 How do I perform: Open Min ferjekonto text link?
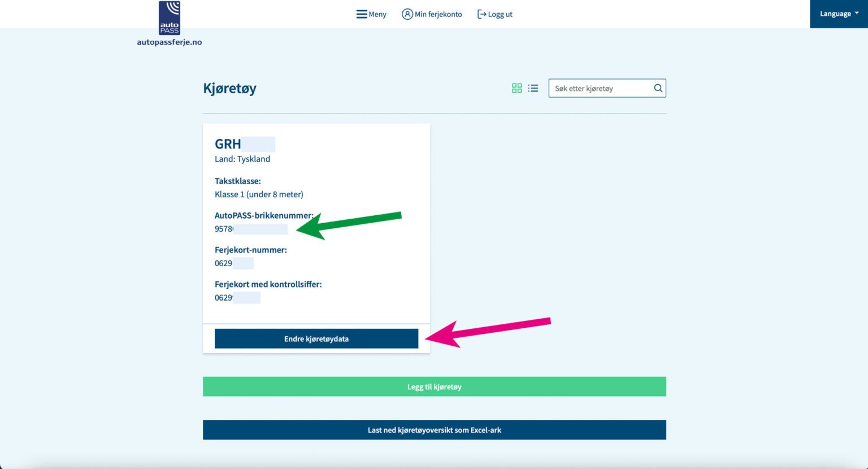coord(438,14)
